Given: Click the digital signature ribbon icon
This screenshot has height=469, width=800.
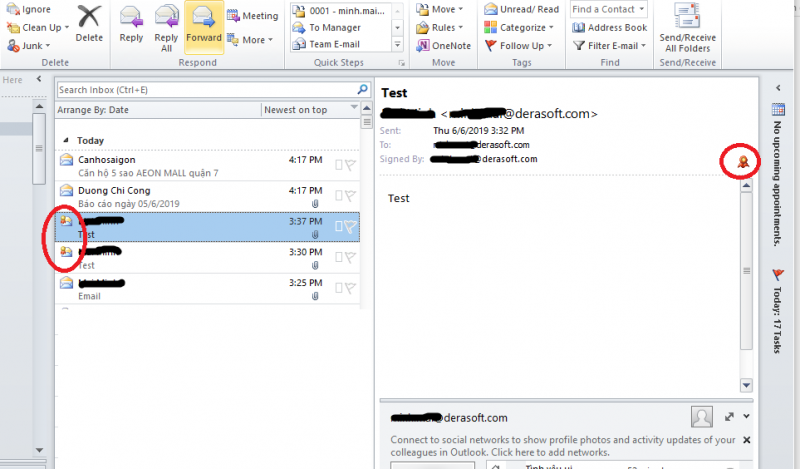Looking at the screenshot, I should [x=743, y=161].
